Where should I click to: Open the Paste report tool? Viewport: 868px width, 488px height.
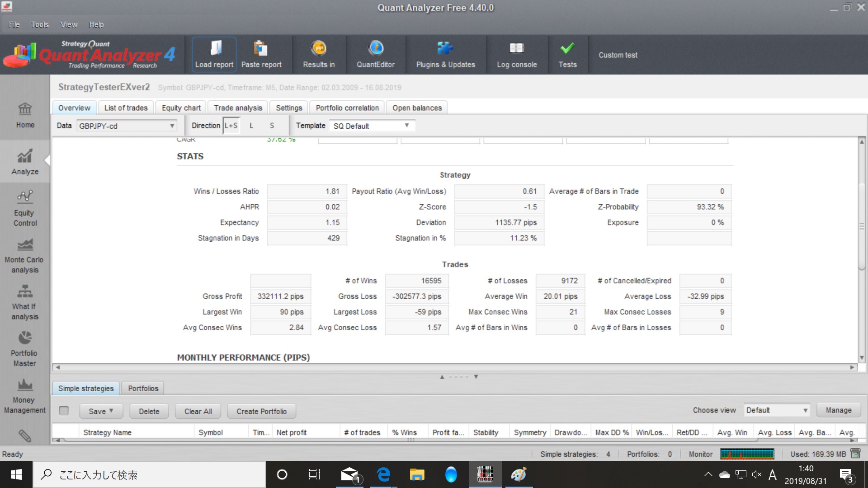click(261, 54)
